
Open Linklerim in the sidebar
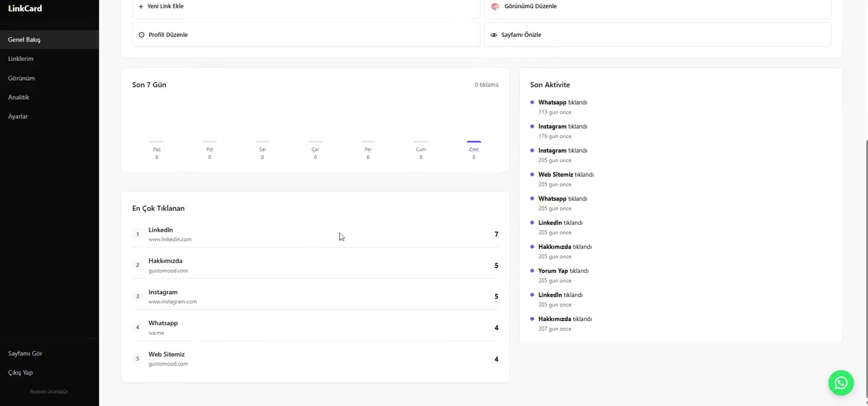point(49,59)
